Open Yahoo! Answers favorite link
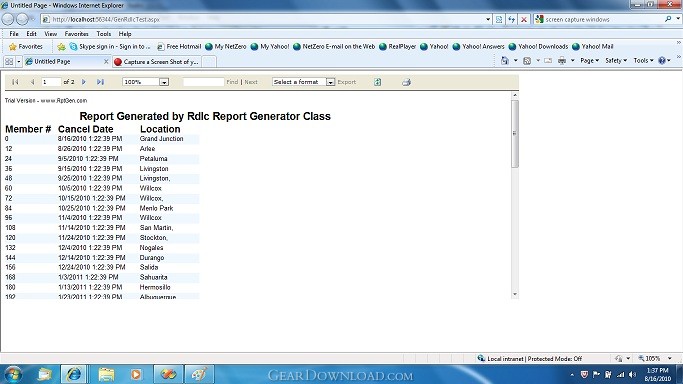683x384 pixels. pyautogui.click(x=478, y=47)
